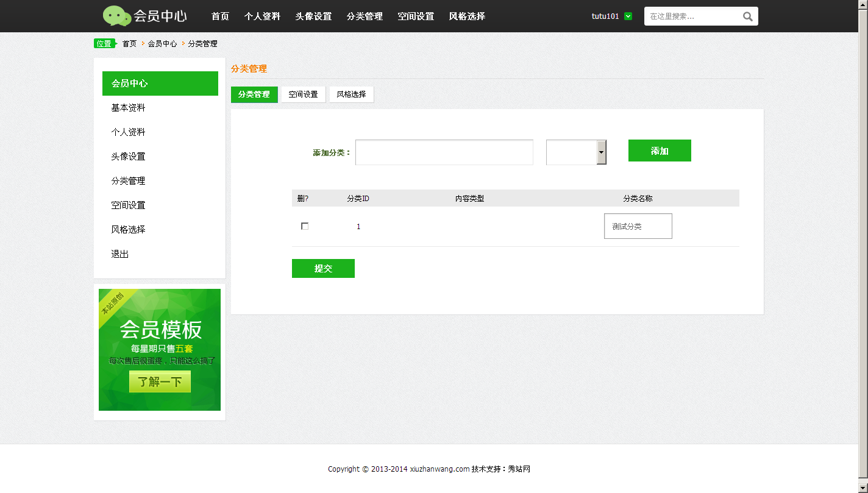The image size is (868, 493).
Task: Click the 会员中心 breadcrumb link
Action: click(162, 44)
